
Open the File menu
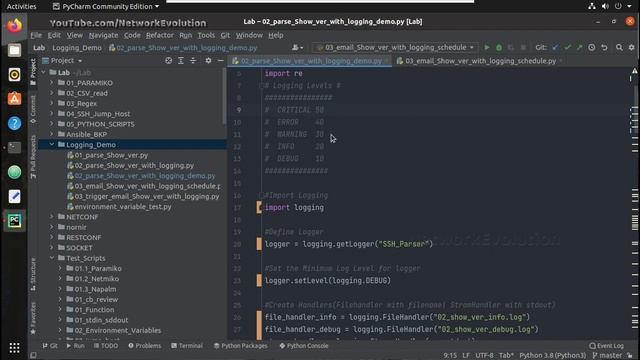pyautogui.click(x=36, y=35)
